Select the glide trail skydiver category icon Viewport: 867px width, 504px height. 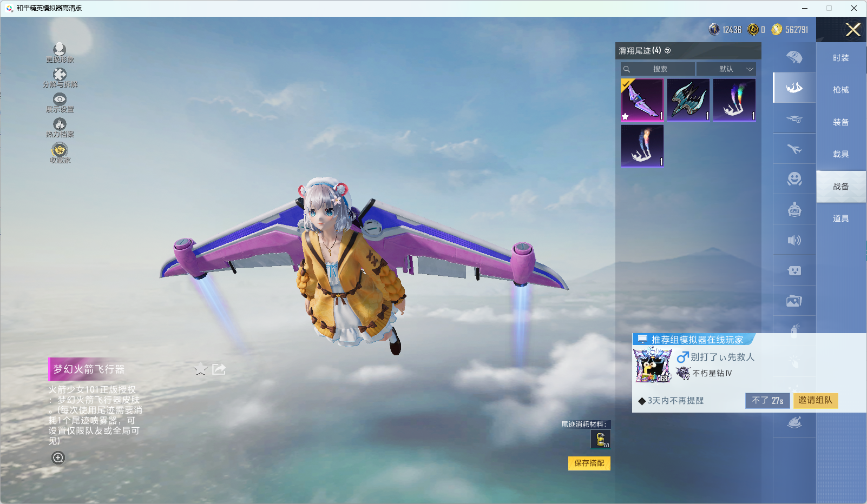[794, 88]
